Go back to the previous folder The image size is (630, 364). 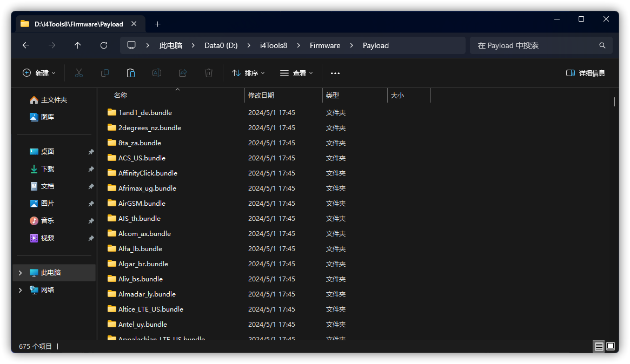pyautogui.click(x=26, y=45)
